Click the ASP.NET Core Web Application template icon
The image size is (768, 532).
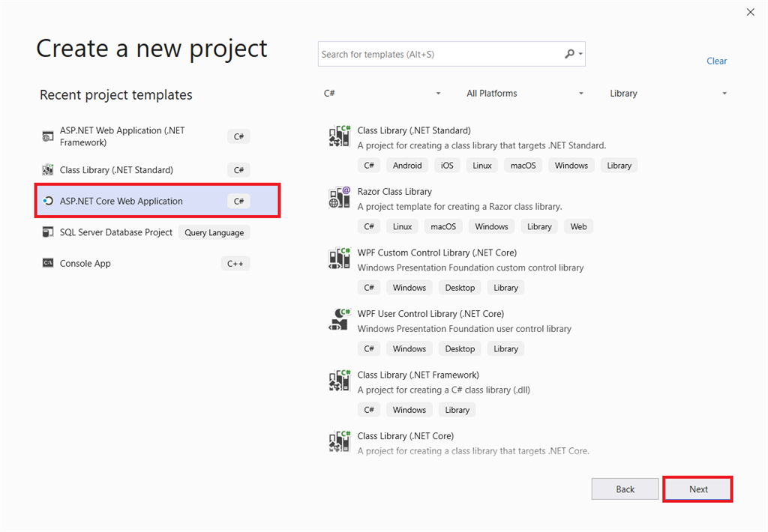(49, 201)
